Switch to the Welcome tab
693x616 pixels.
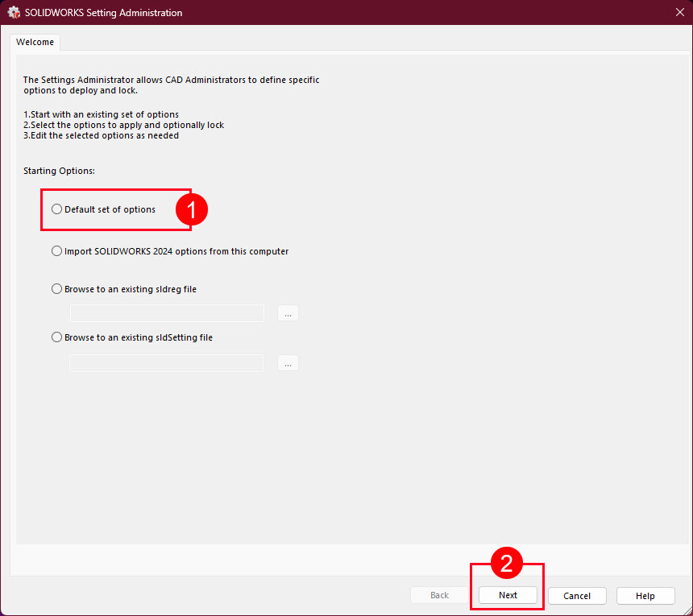(x=35, y=42)
